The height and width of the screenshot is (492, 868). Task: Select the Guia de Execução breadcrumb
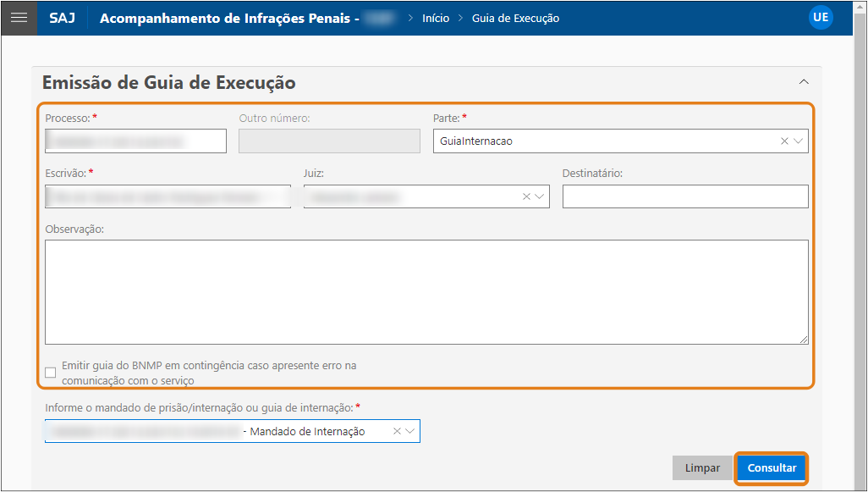pos(515,18)
